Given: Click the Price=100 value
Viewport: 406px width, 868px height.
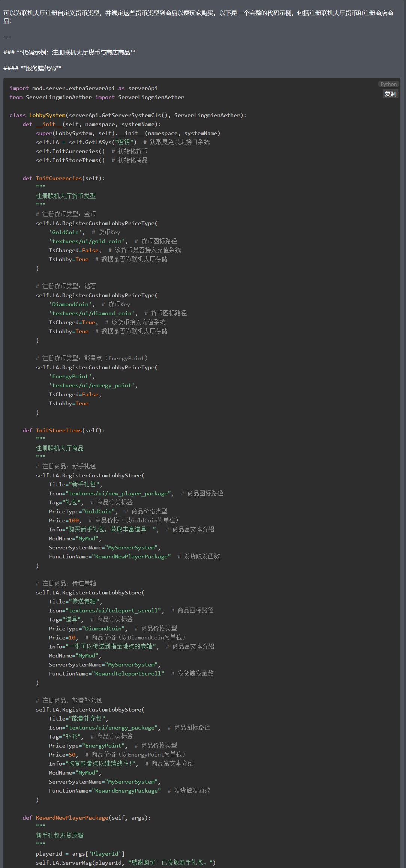Looking at the screenshot, I should click(74, 520).
